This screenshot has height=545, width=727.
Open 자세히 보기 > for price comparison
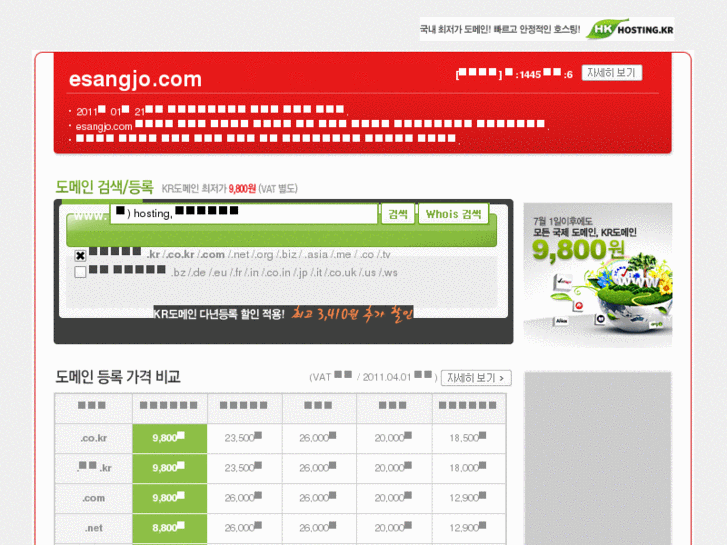(x=476, y=378)
